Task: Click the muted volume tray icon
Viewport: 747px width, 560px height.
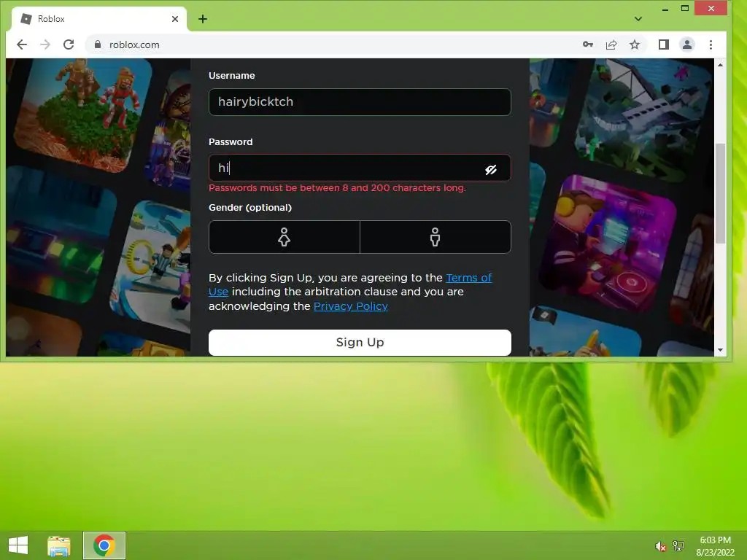Action: click(660, 545)
